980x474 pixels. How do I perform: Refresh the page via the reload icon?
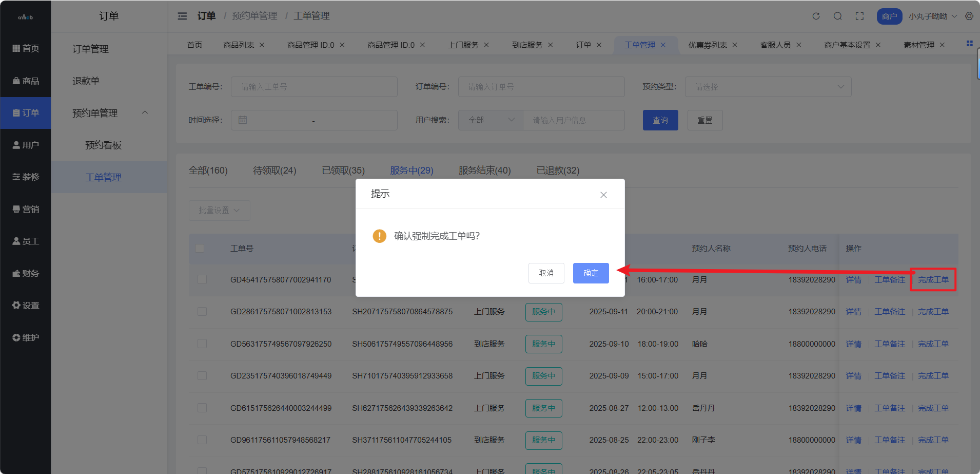click(x=815, y=16)
